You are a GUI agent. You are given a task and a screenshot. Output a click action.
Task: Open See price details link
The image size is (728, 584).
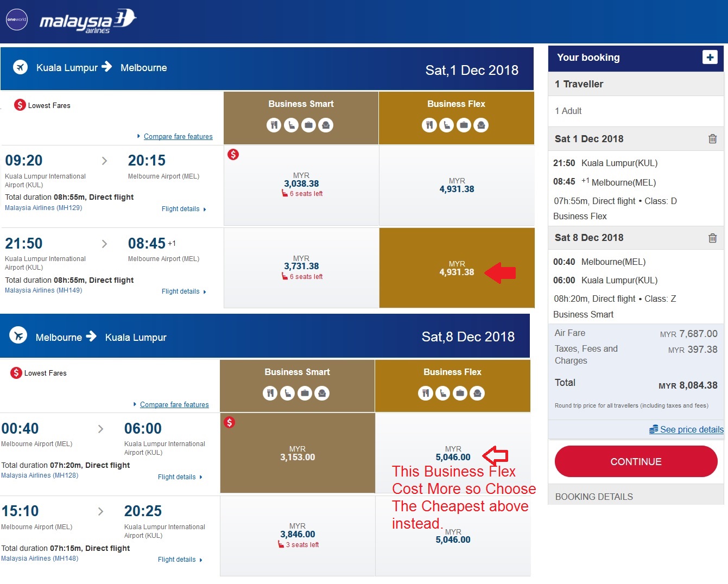(x=691, y=429)
